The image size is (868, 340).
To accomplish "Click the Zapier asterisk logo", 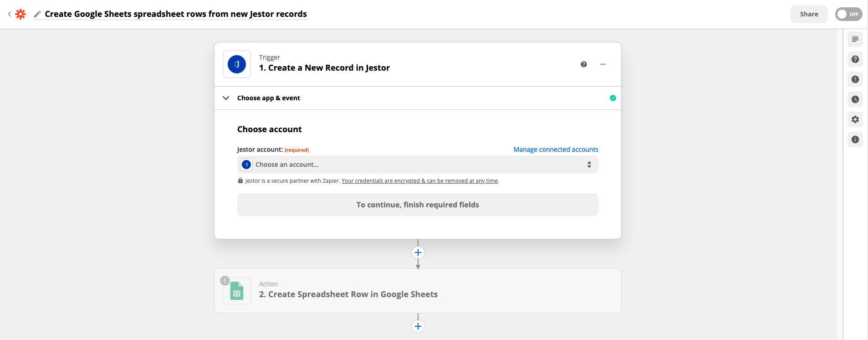I will [20, 14].
